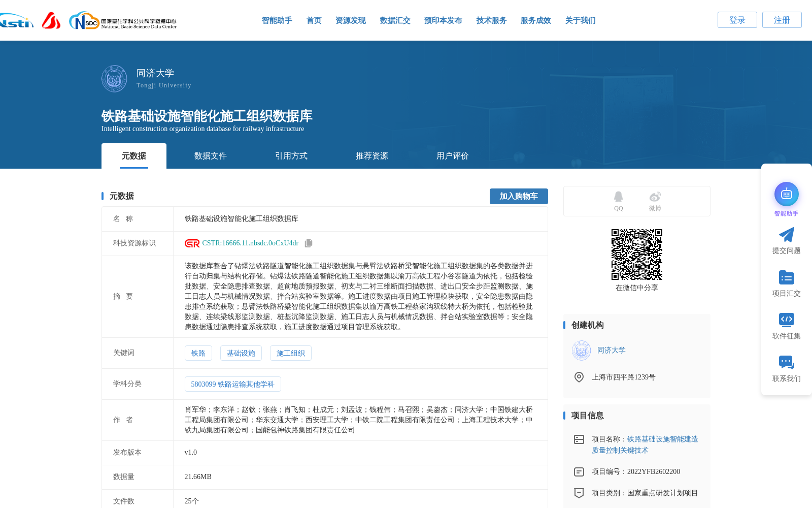
Task: Click the 25个 file count value
Action: [x=192, y=501]
